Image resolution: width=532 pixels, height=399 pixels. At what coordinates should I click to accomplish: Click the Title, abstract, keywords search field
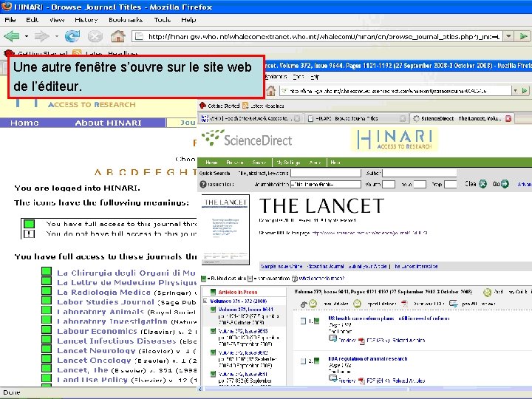(326, 173)
